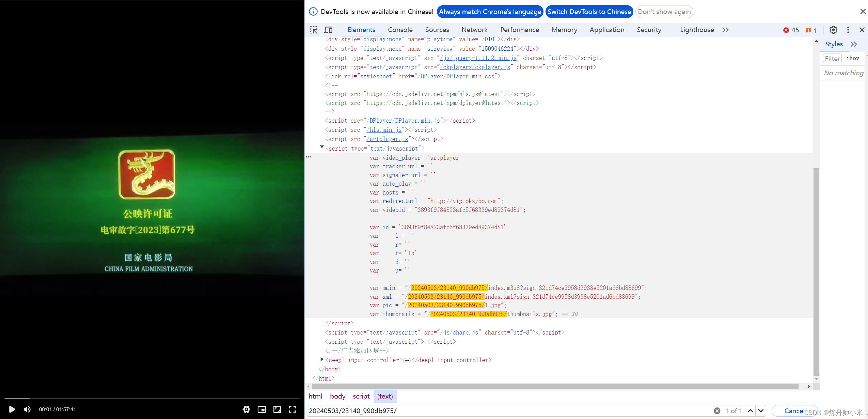Switch to Console tab
Screen dimensions: 868x419
pos(400,30)
